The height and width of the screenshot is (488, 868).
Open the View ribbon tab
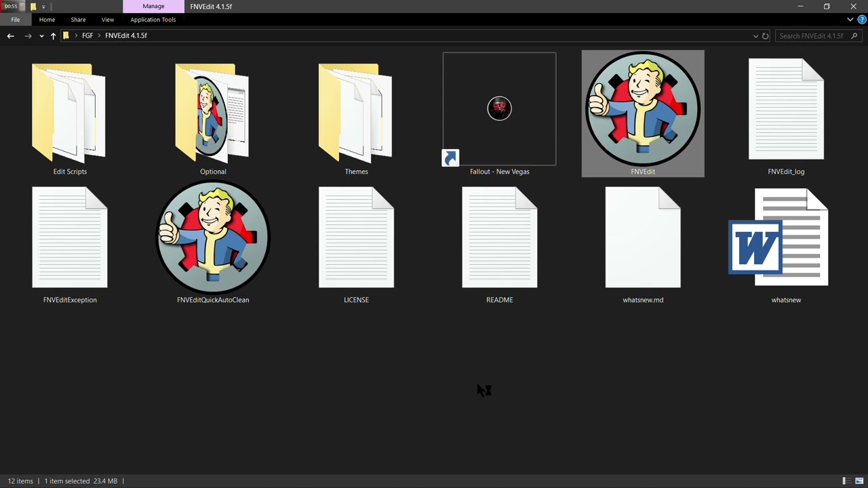point(108,20)
